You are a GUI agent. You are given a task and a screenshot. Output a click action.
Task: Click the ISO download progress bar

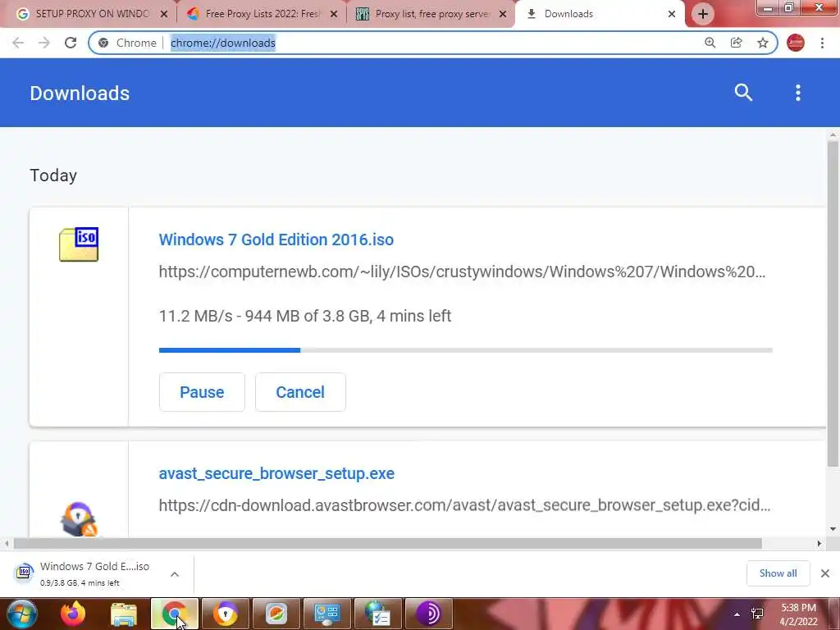pyautogui.click(x=466, y=350)
